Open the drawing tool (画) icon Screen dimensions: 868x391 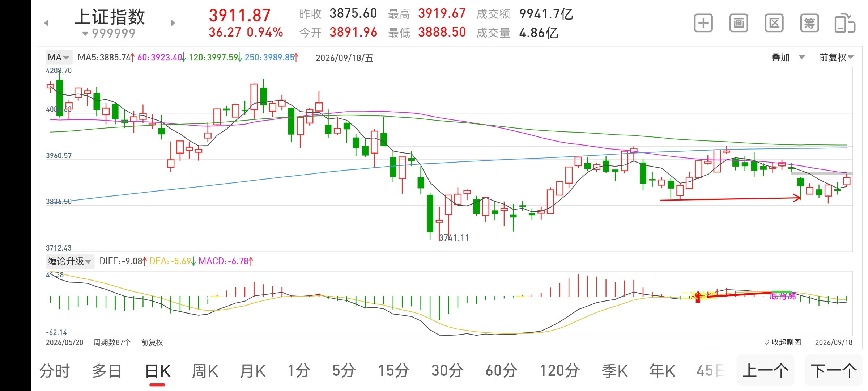click(739, 24)
